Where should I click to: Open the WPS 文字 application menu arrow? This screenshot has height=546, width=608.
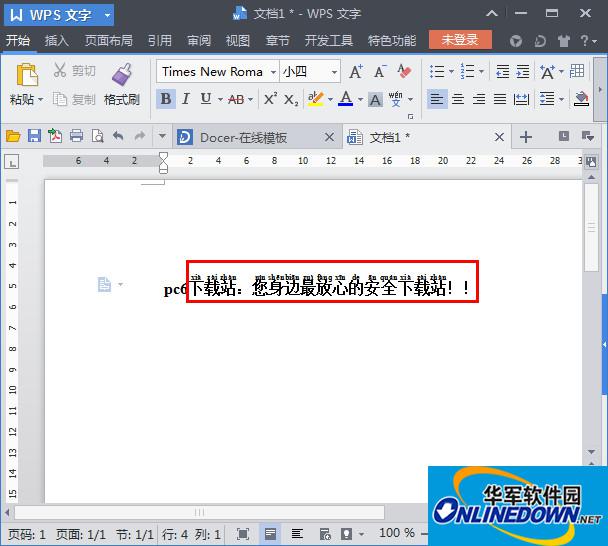[107, 15]
